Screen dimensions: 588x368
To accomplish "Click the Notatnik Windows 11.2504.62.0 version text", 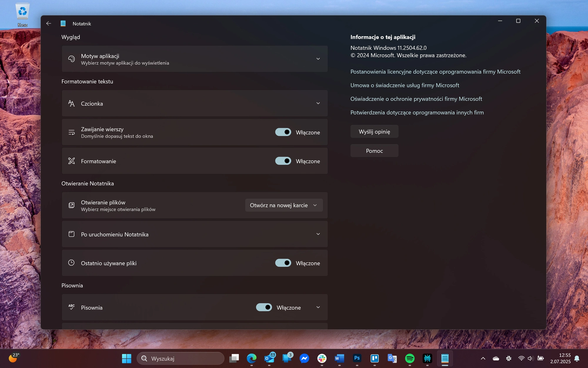I will coord(388,48).
